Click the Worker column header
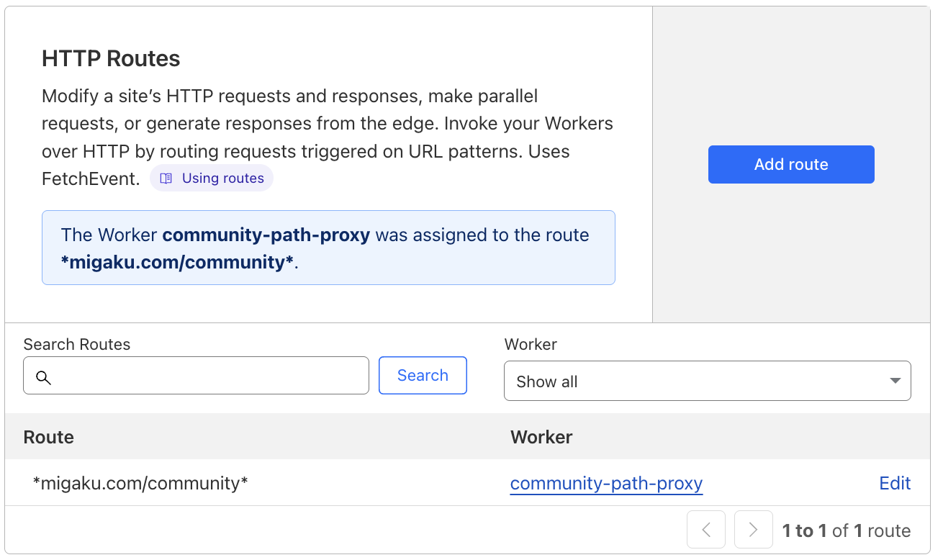943x560 pixels. click(541, 437)
